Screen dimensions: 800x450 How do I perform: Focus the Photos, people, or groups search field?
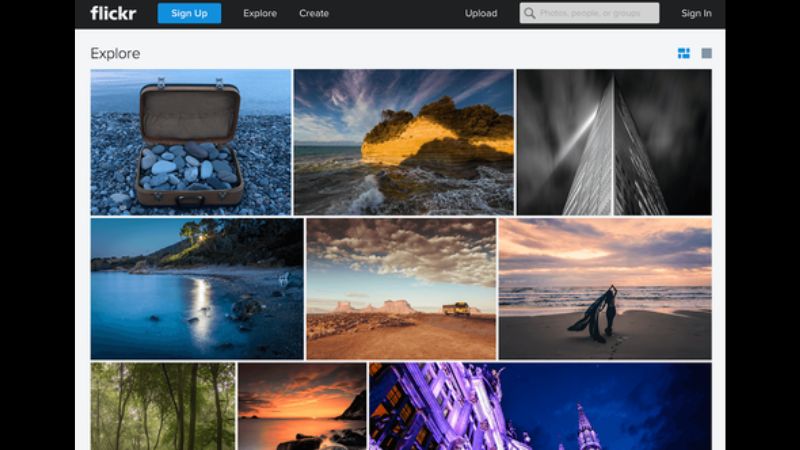tap(597, 13)
